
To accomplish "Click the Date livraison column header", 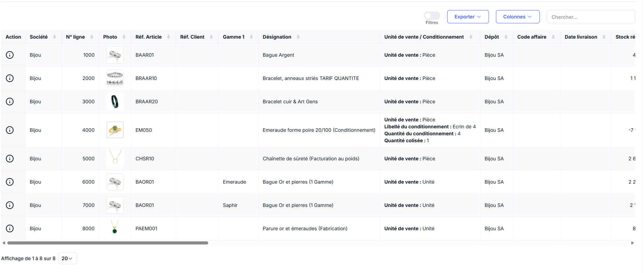I will [581, 37].
